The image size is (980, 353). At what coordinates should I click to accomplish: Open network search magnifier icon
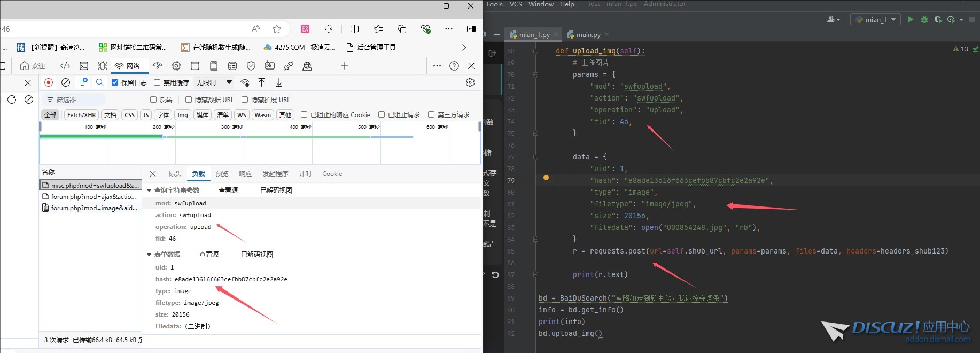[x=99, y=82]
